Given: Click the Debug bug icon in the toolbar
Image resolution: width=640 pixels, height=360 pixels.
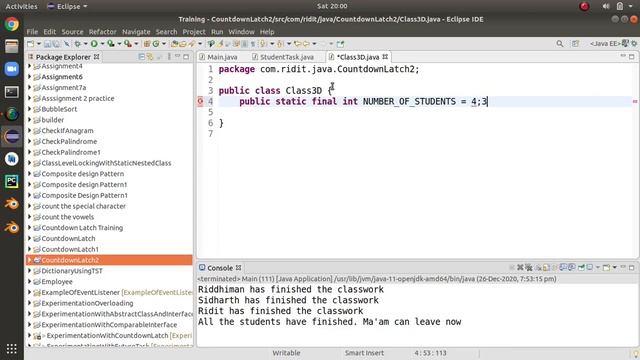Looking at the screenshot, I should point(77,44).
